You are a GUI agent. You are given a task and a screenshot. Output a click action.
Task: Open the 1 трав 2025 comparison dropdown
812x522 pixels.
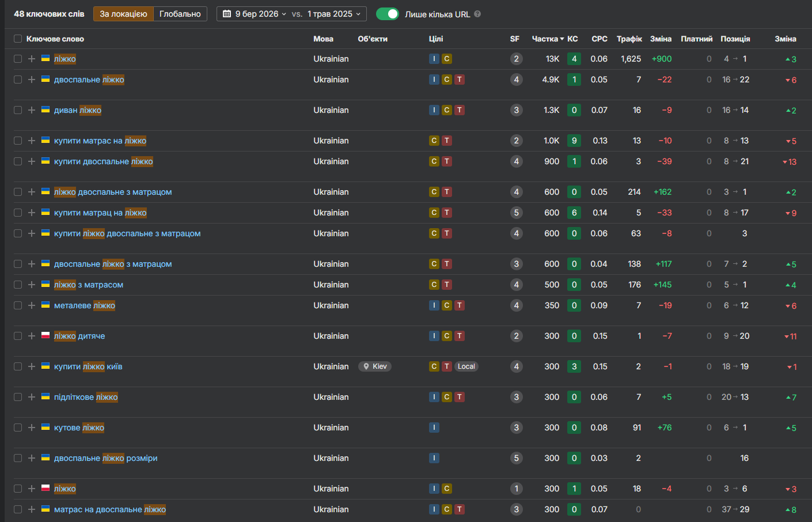[334, 14]
